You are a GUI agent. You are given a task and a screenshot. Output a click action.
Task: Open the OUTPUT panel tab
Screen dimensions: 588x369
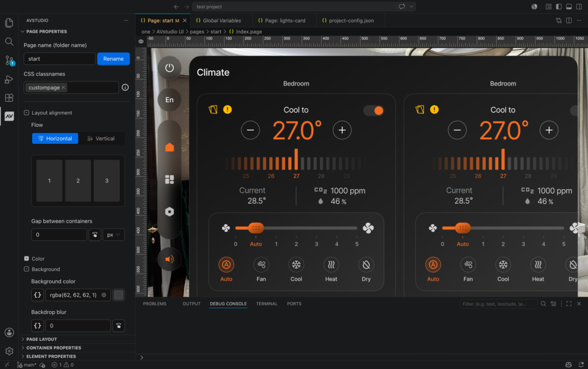pyautogui.click(x=192, y=304)
